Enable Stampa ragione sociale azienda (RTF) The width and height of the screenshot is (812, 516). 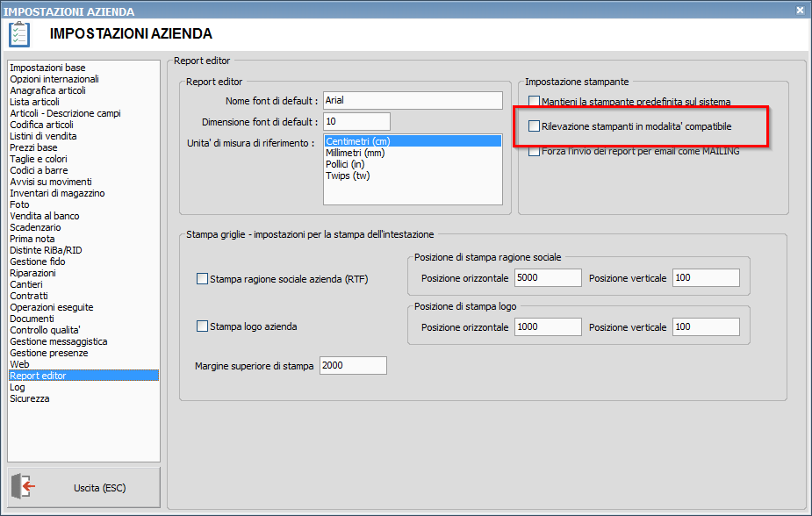[x=202, y=279]
